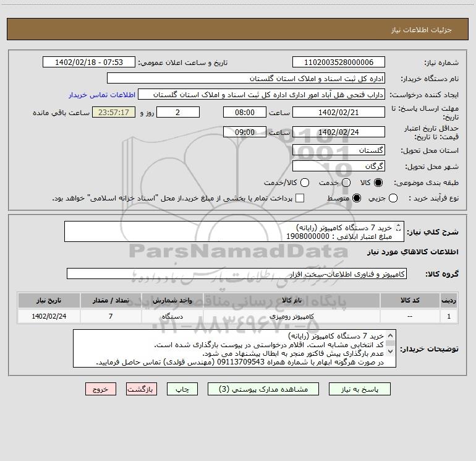Screen dimensions: 476x461
Task: Click the خروج exit button
Action: pos(101,389)
